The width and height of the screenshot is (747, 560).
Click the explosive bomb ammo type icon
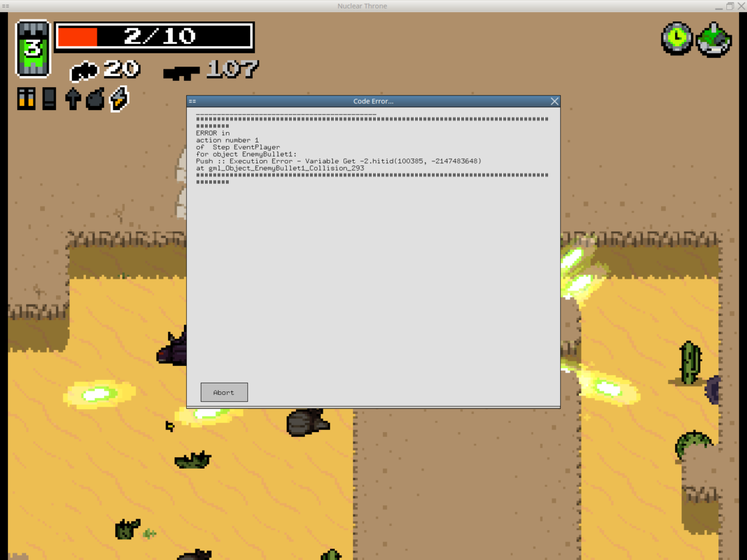pos(95,99)
